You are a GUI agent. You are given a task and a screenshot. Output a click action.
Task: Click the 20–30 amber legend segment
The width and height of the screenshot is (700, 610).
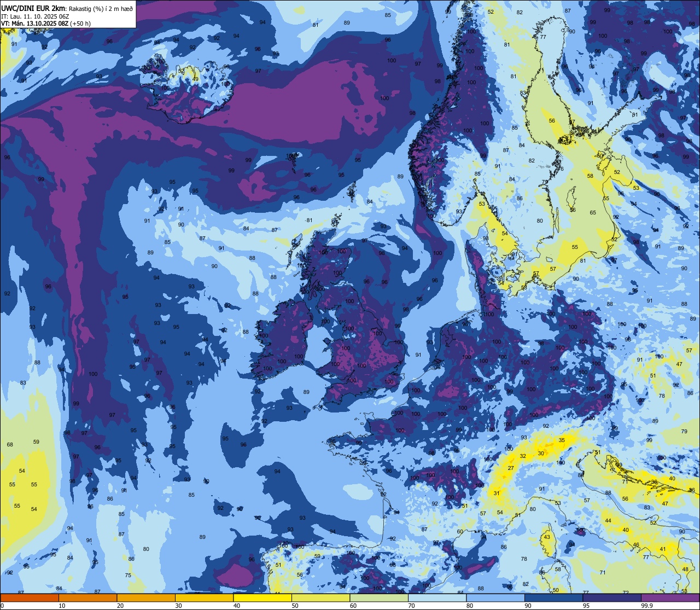tap(146, 597)
